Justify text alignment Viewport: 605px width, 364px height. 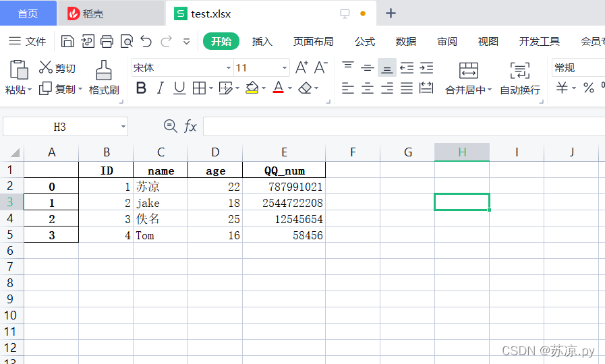coord(407,88)
